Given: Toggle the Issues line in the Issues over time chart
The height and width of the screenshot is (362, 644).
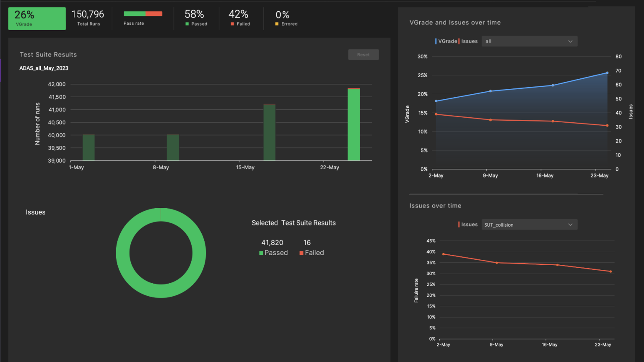Looking at the screenshot, I should tap(469, 224).
